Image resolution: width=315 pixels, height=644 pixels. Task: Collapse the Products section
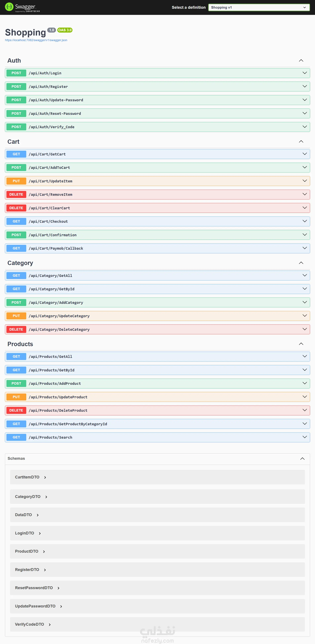click(301, 344)
